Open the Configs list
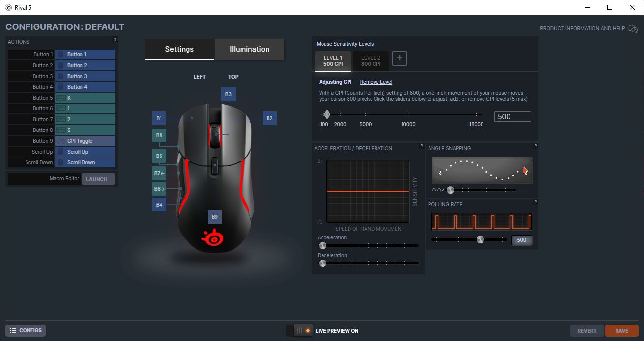The width and height of the screenshot is (644, 341). 26,331
